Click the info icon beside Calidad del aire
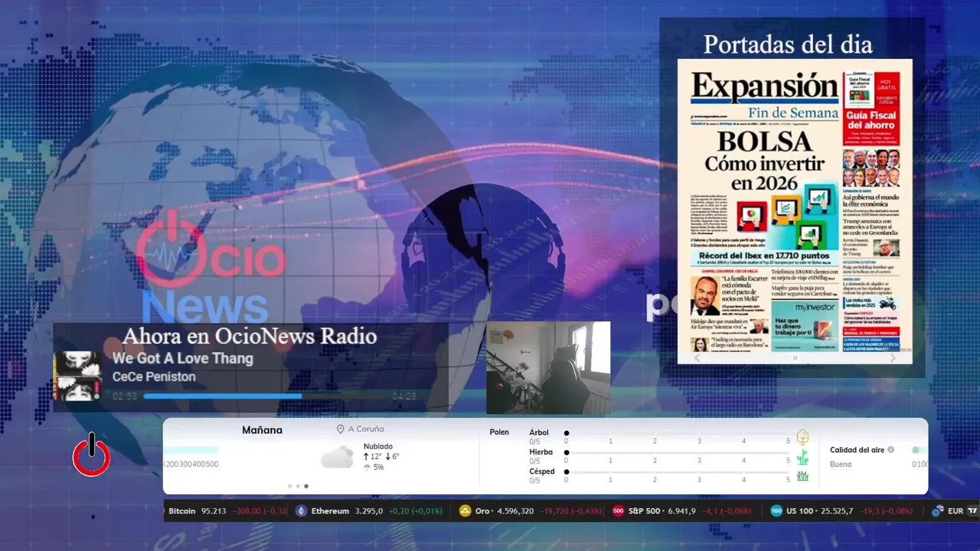 coord(890,450)
